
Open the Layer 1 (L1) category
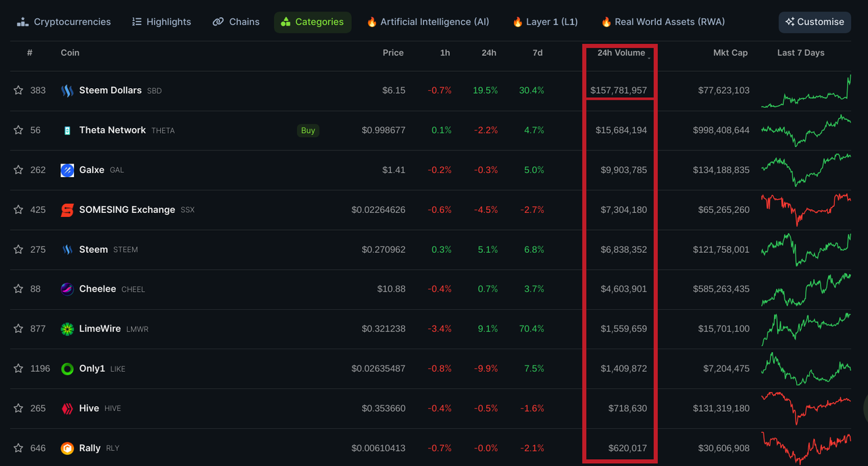545,22
